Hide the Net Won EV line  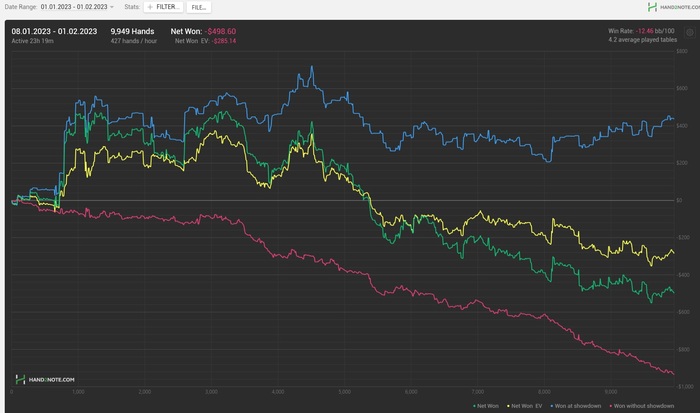tap(525, 406)
